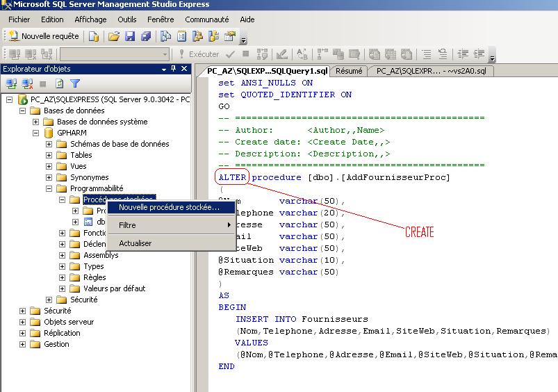Open the available databases combo box
This screenshot has width=558, height=392.
[114, 54]
